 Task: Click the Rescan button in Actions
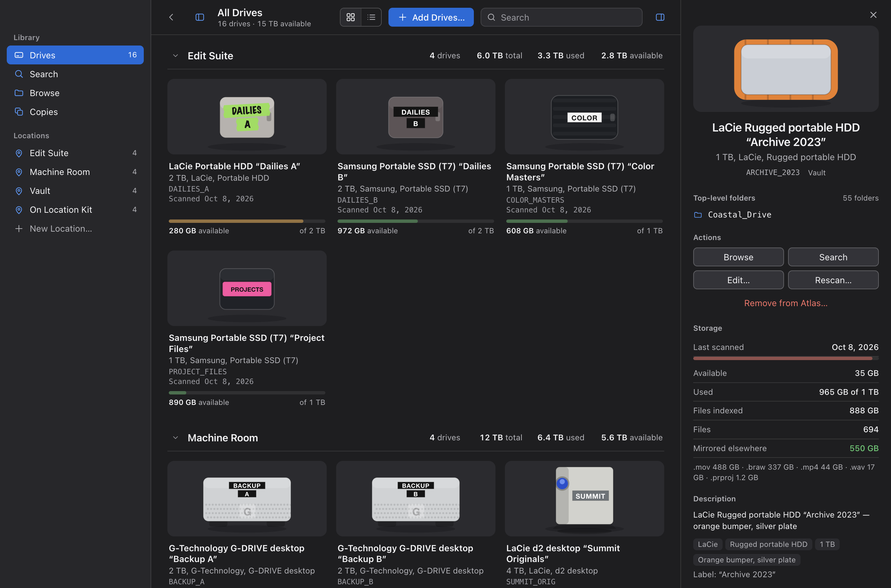[x=833, y=280]
